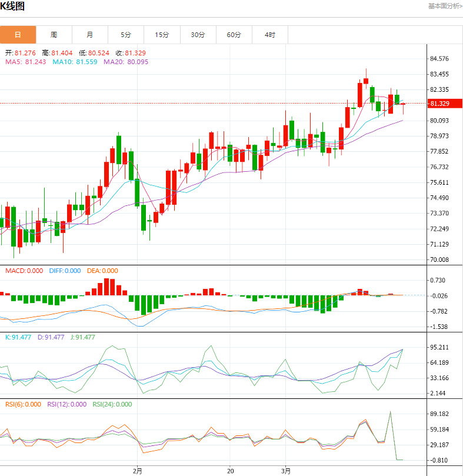This screenshot has width=463, height=476.
Task: Click the highest candlestick near 83.455
Action: (x=366, y=80)
